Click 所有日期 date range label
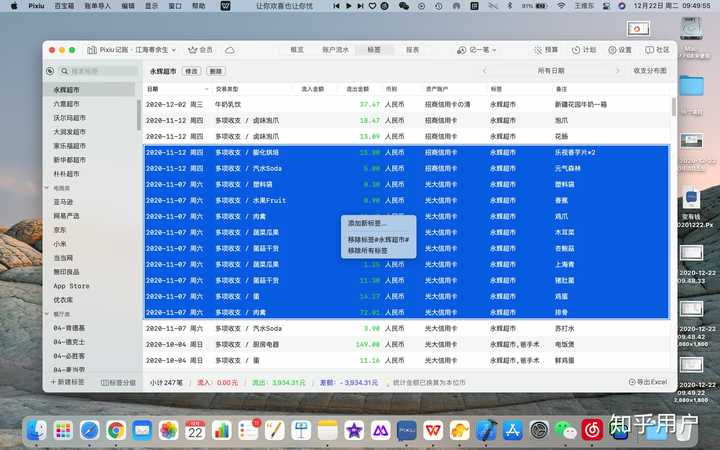 [x=551, y=71]
